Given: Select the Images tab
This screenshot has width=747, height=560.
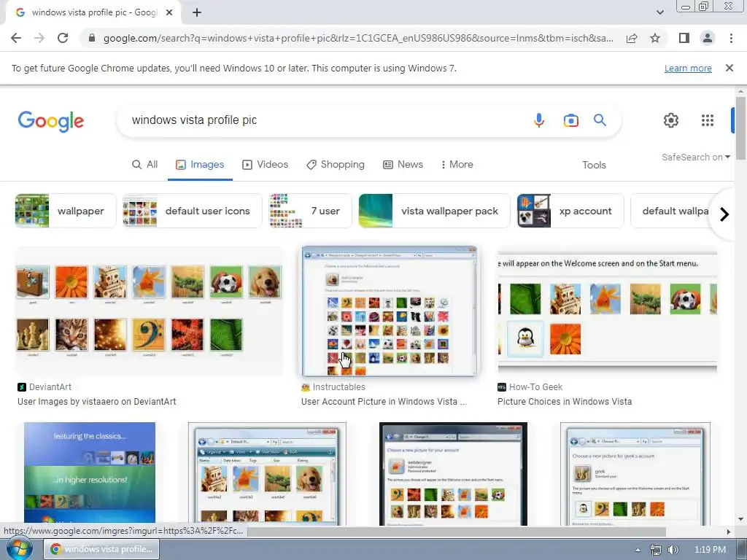Looking at the screenshot, I should point(200,165).
